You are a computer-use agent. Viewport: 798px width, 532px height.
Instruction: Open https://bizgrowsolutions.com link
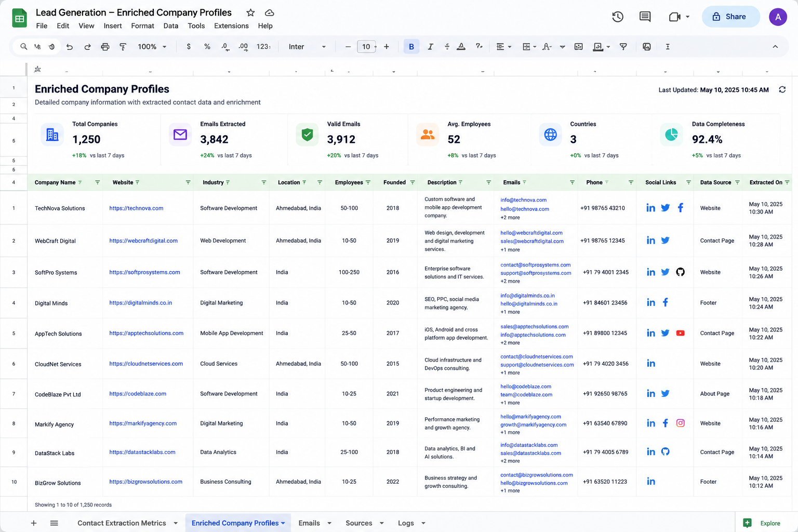[145, 482]
